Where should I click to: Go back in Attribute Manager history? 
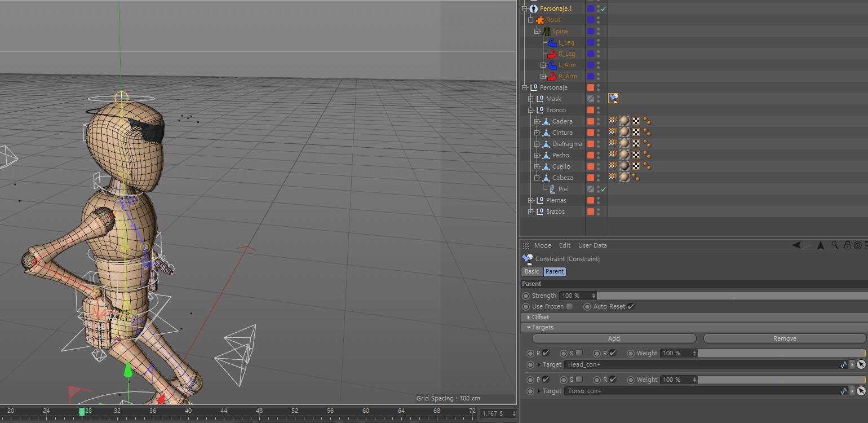pyautogui.click(x=797, y=245)
